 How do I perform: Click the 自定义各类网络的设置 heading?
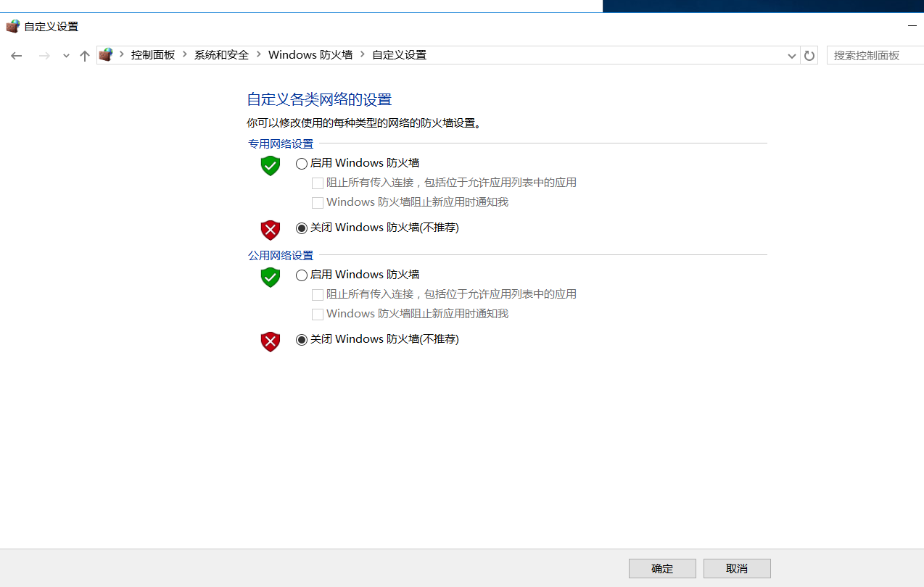320,99
